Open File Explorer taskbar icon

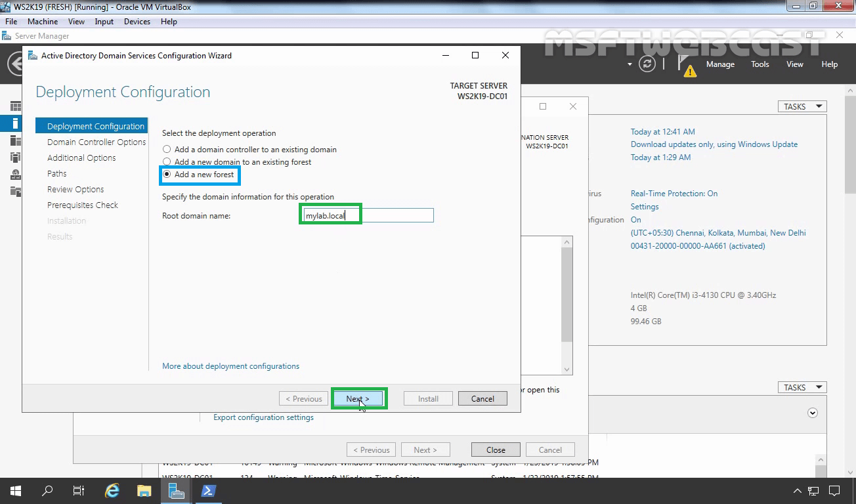click(x=144, y=490)
